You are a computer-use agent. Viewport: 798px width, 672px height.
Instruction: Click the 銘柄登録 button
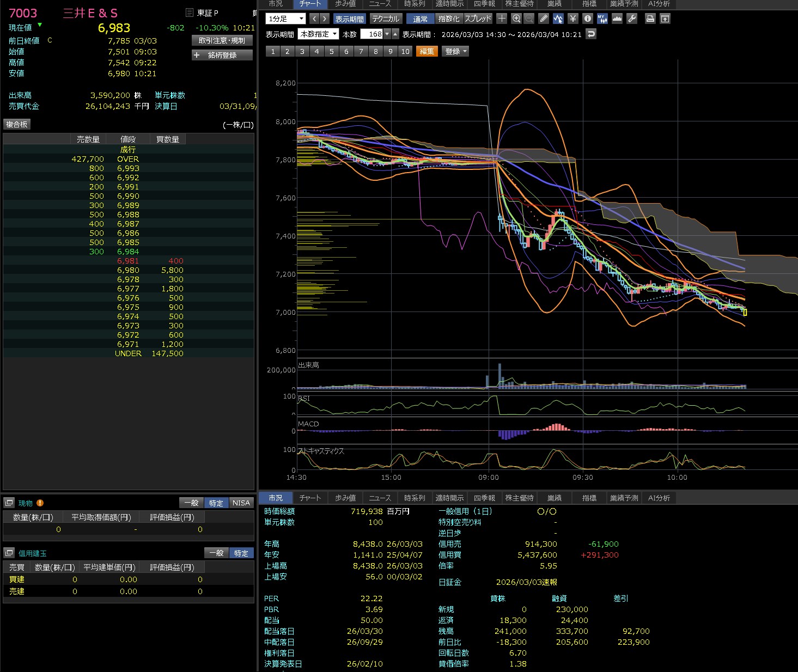[x=222, y=55]
